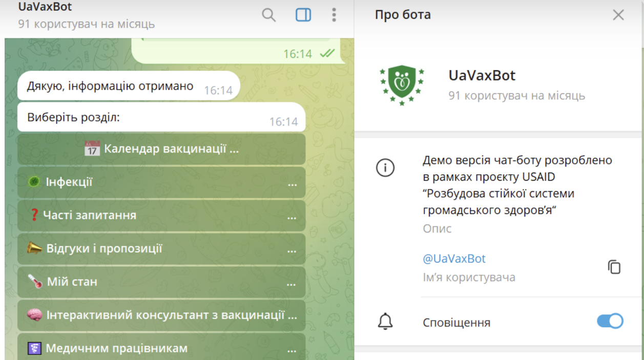Viewport: 644px width, 360px height.
Task: Toggle the side panel icon in header
Action: tap(303, 15)
